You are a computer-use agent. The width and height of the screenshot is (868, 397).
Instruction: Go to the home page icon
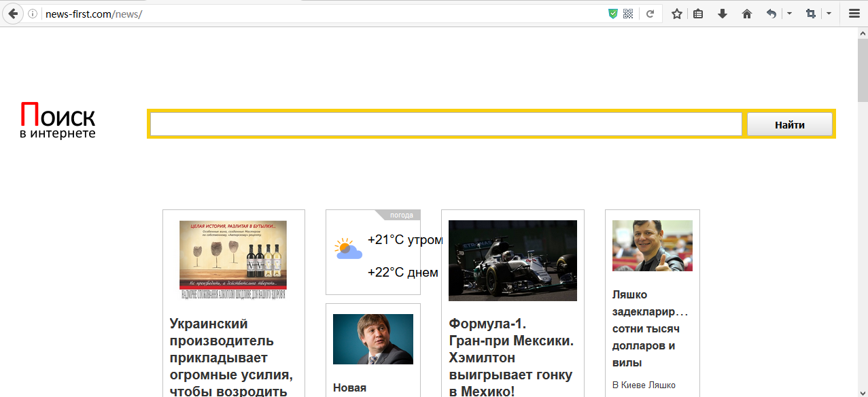[x=747, y=14]
